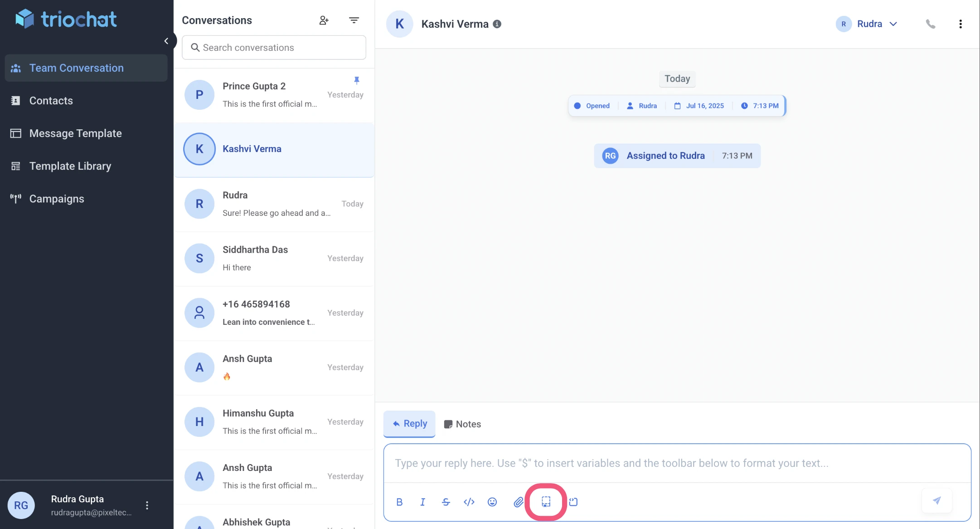Click the add contact icon in Conversations header
The image size is (980, 529).
[324, 20]
